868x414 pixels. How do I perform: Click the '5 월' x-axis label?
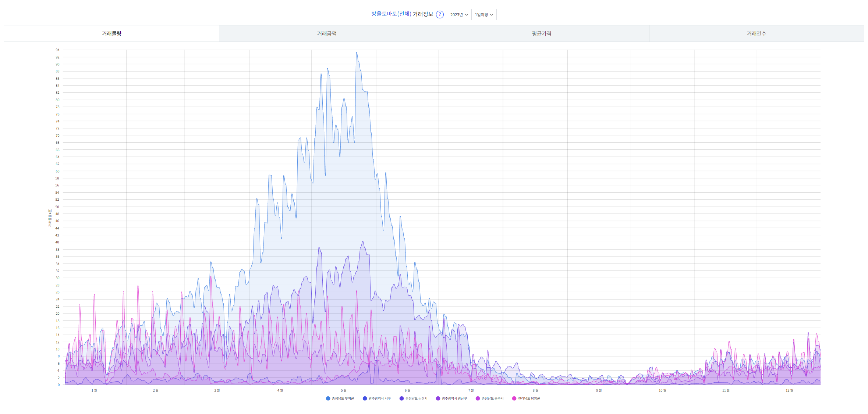[344, 390]
